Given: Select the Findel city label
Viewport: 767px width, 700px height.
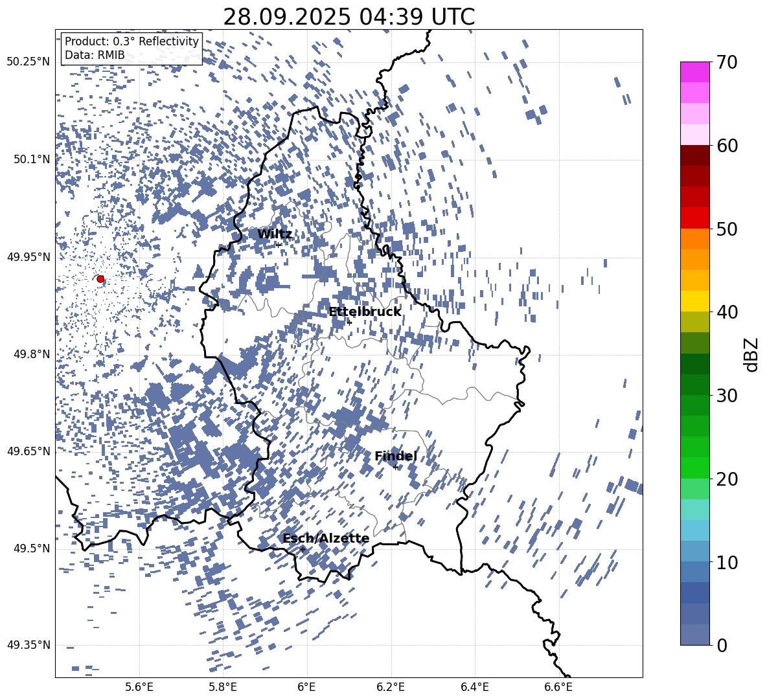Looking at the screenshot, I should 396,456.
